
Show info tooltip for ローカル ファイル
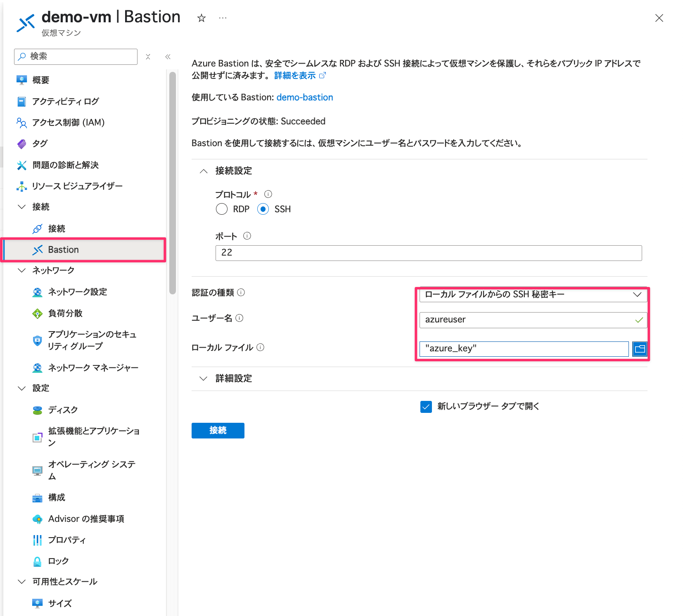[x=260, y=347]
